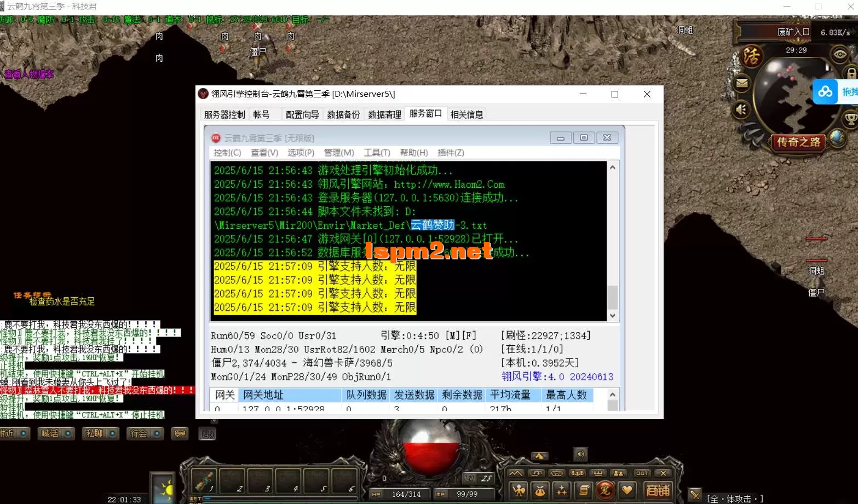
Task: Switch to the 数据备份 tab
Action: point(343,114)
